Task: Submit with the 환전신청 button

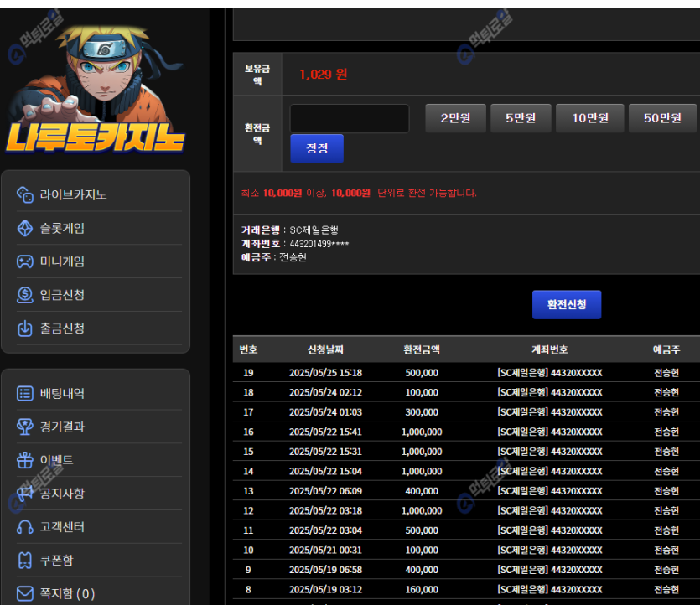Action: tap(567, 305)
